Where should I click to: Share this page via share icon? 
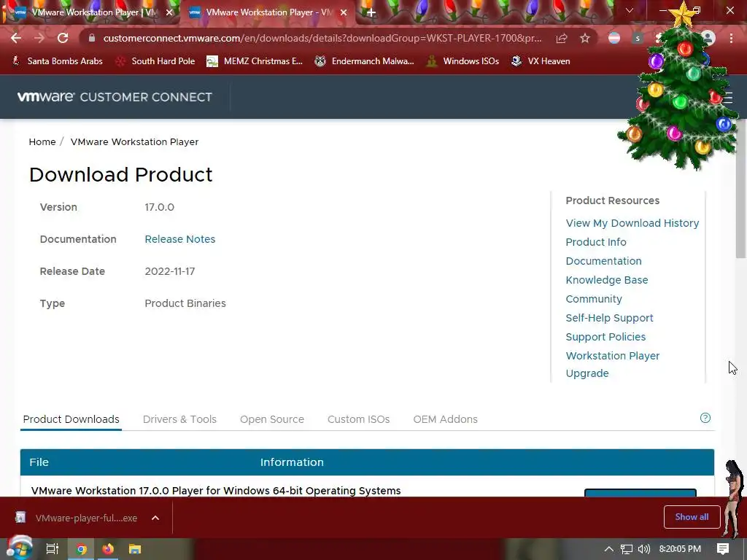tap(562, 38)
